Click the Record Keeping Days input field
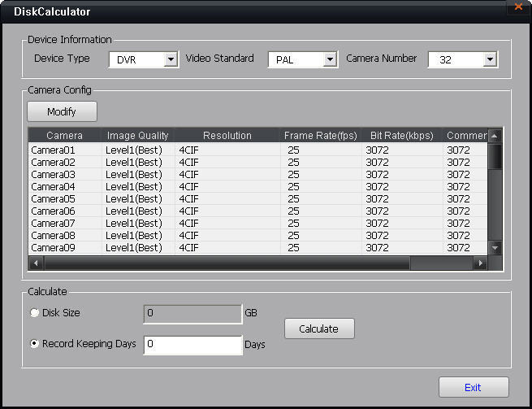This screenshot has height=409, width=532. (x=192, y=345)
